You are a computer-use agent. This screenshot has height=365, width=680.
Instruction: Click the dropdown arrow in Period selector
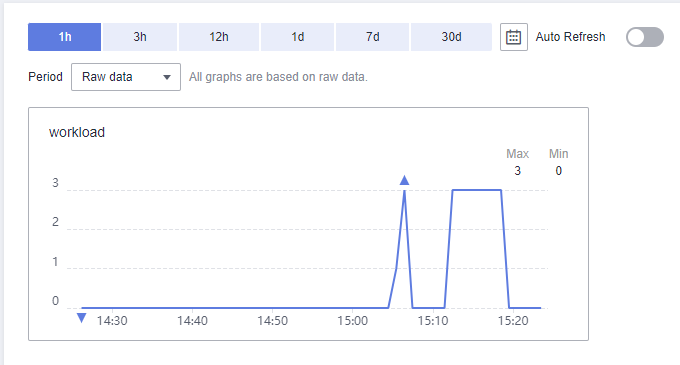pyautogui.click(x=167, y=77)
